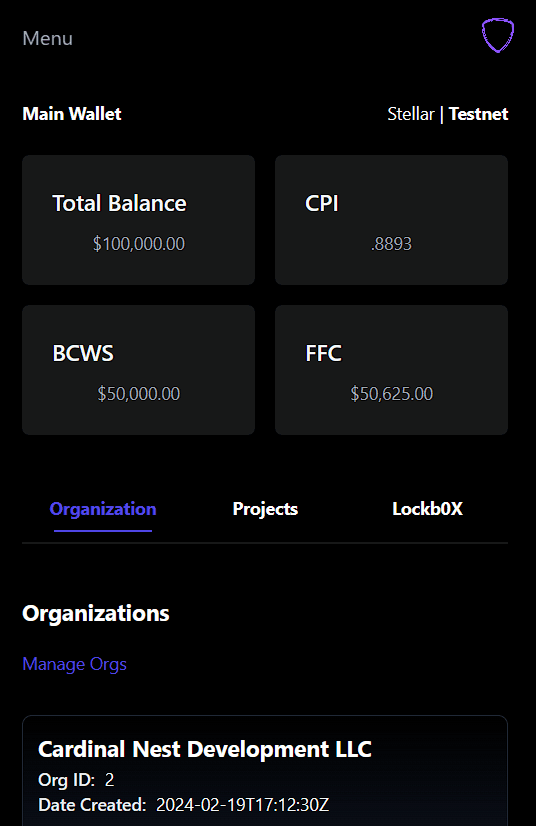The width and height of the screenshot is (536, 826).
Task: Click the $50,625.00 FFC amount
Action: point(392,394)
